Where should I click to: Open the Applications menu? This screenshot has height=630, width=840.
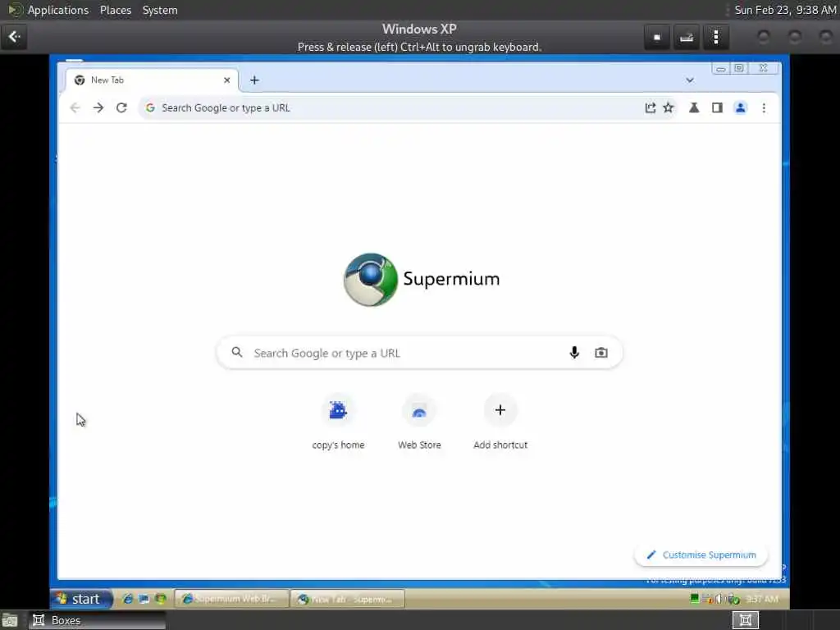[x=58, y=10]
